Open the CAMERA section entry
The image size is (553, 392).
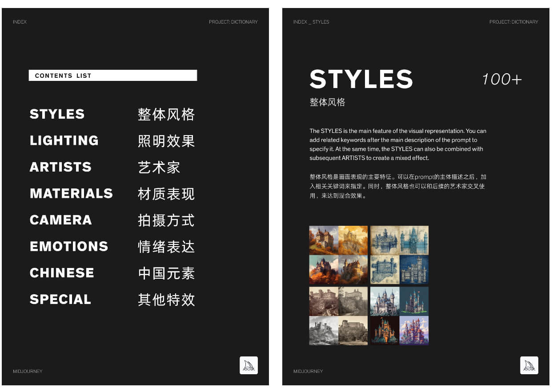pos(60,220)
